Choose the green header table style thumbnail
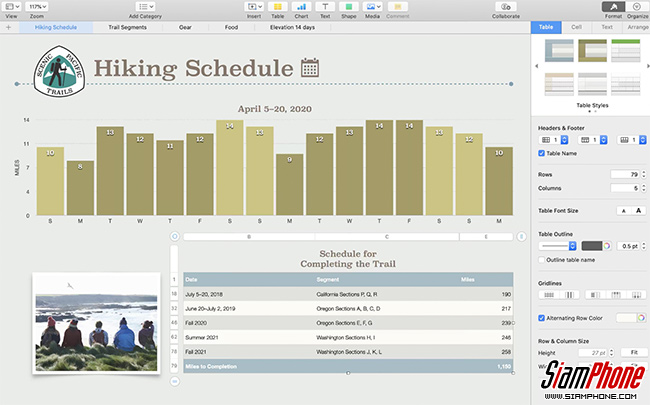The image size is (650, 405). [x=626, y=50]
